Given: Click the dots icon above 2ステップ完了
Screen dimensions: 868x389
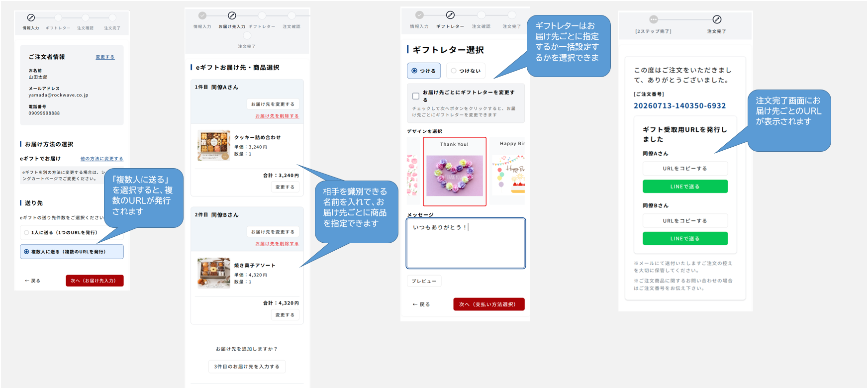Looking at the screenshot, I should [654, 19].
